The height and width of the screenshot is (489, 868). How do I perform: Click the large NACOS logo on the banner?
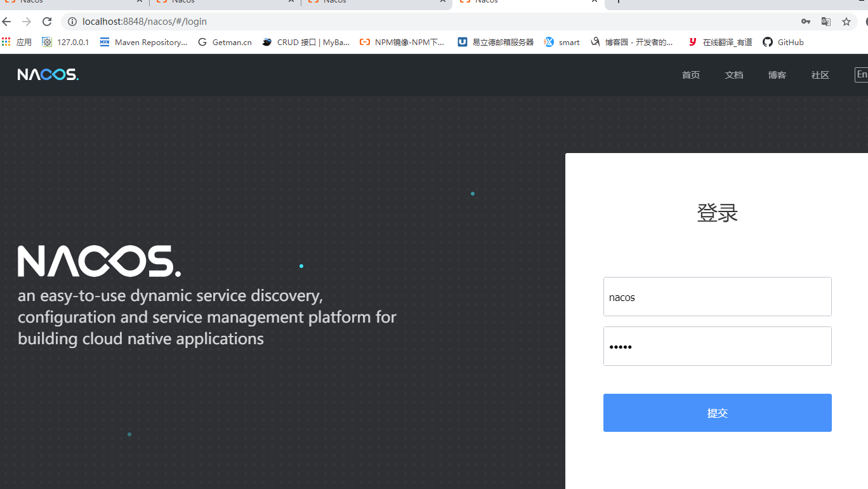pyautogui.click(x=99, y=261)
